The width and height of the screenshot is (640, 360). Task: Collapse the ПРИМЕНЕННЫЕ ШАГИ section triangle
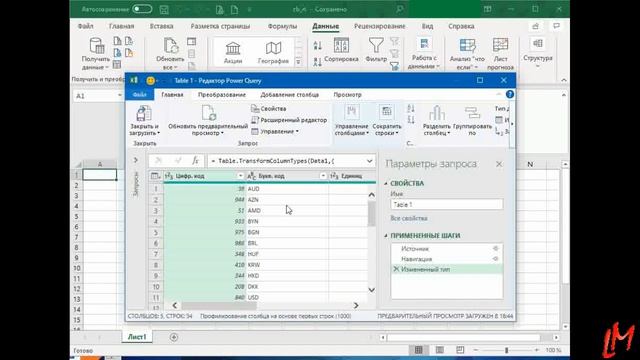pyautogui.click(x=386, y=236)
